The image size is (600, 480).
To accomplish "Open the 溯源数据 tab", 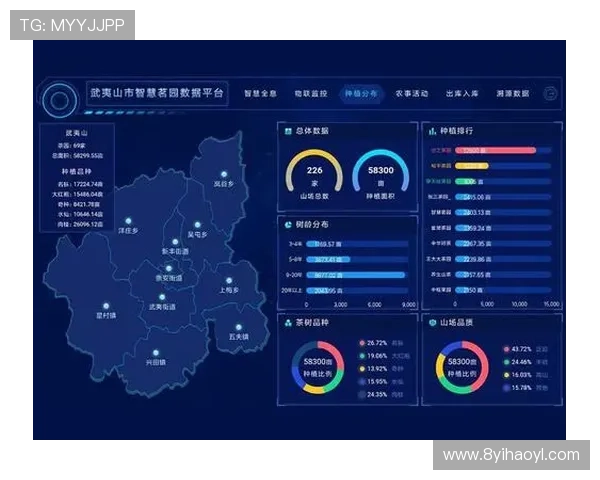I will [x=513, y=93].
